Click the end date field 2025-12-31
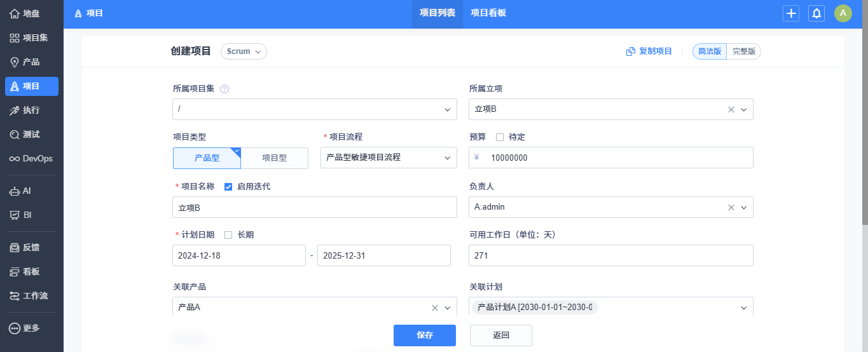Image resolution: width=868 pixels, height=352 pixels. (x=384, y=255)
